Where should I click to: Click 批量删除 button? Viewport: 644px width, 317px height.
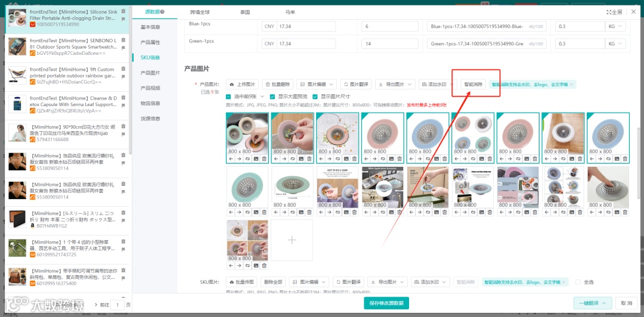pos(278,85)
